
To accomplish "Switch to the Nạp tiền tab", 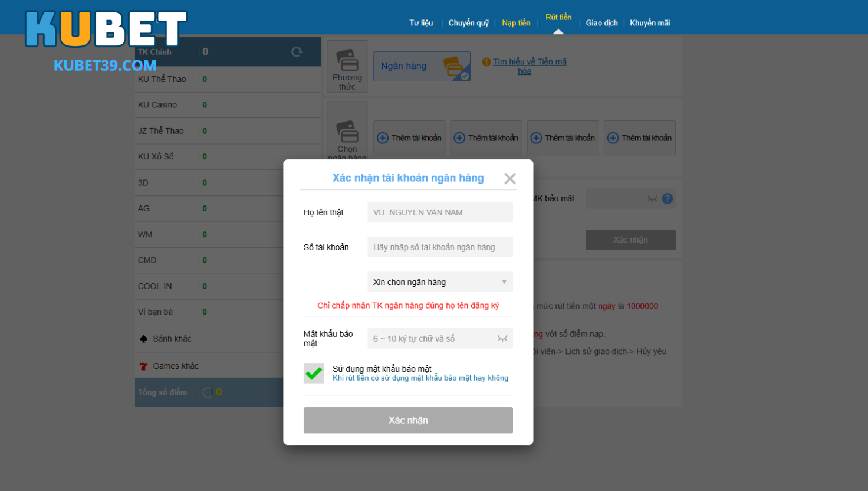I will point(516,22).
